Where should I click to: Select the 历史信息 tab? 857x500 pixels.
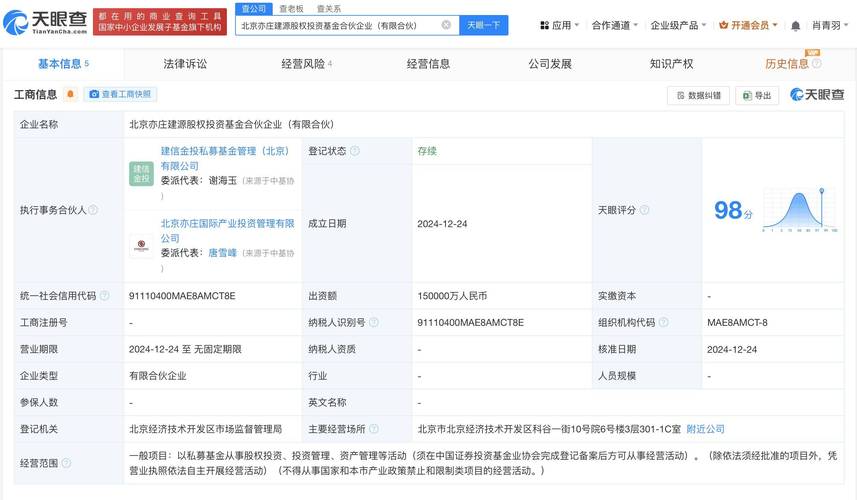point(786,64)
